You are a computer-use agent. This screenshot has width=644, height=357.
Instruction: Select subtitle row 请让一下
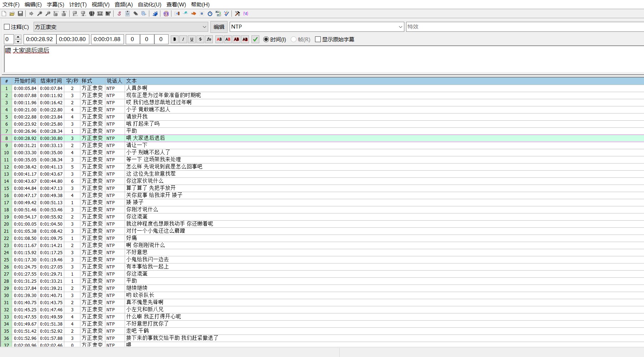click(322, 145)
